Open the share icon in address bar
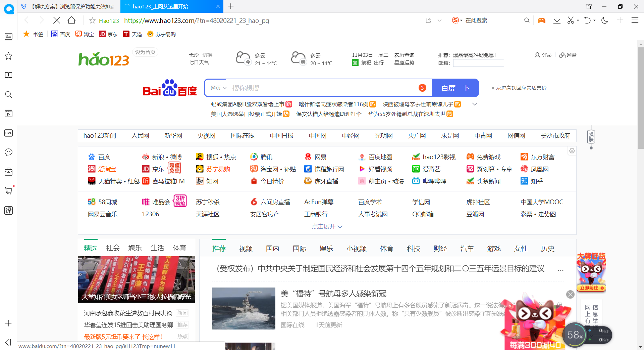644x350 pixels. [428, 20]
